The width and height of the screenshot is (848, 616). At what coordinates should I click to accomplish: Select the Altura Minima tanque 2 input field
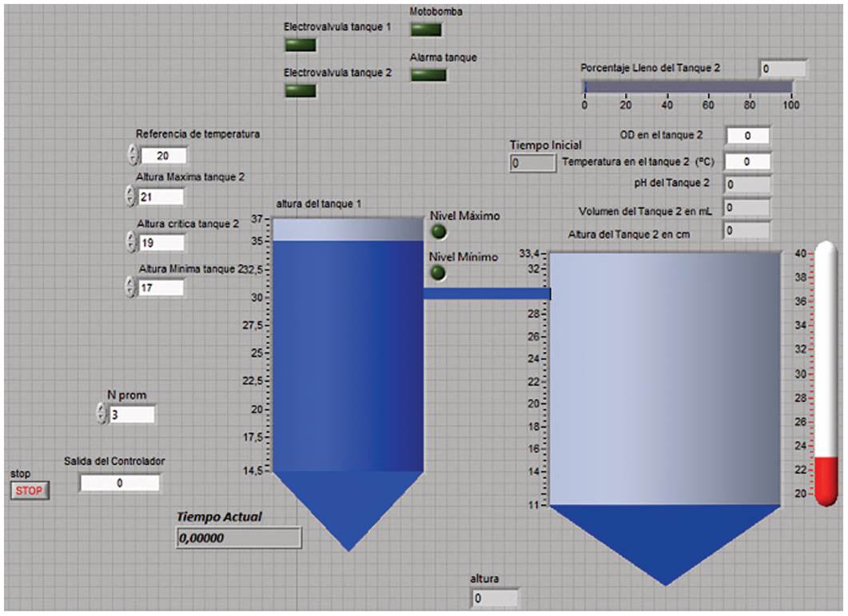[161, 288]
